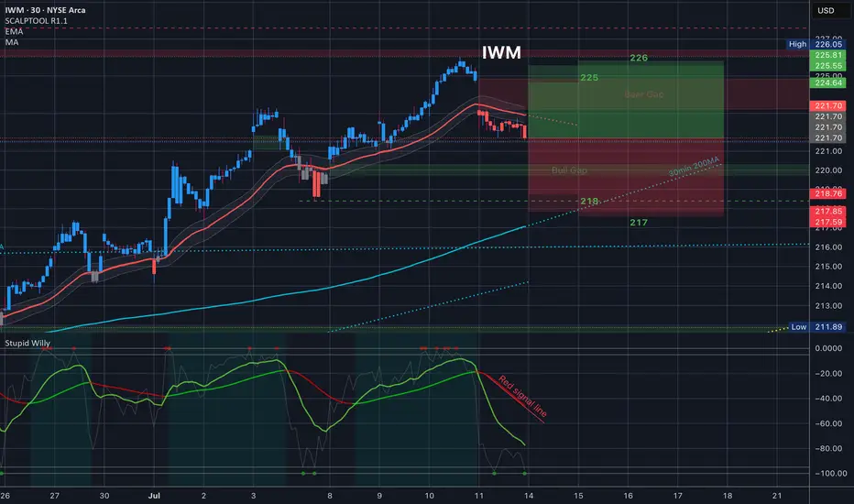Select the green 218 target label
Viewport: 854px width, 504px height.
[589, 202]
